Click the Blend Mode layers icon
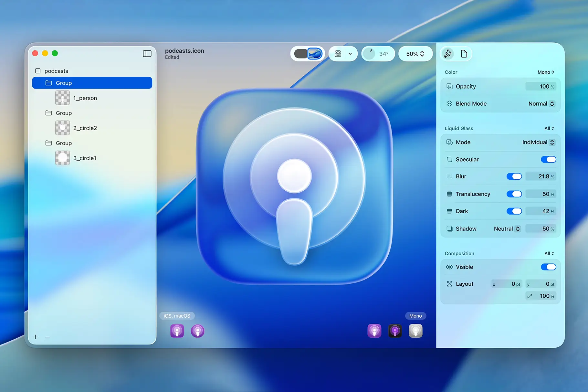The height and width of the screenshot is (392, 588). point(449,103)
